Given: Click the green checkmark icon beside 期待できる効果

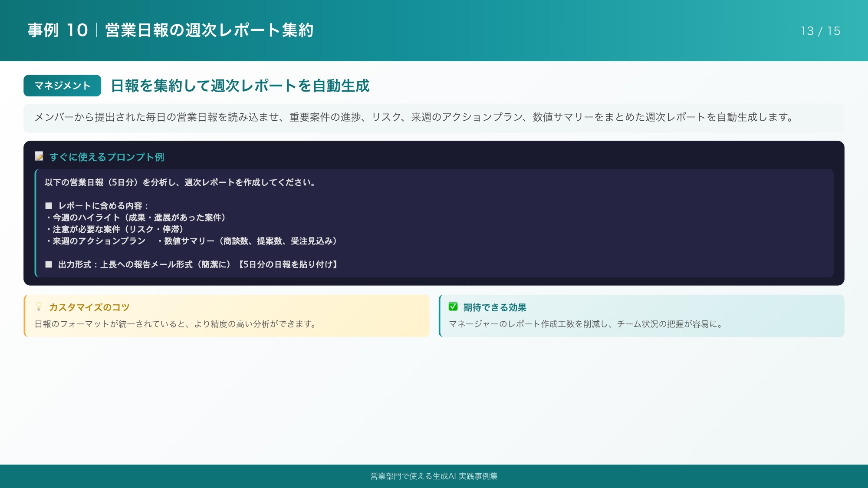Looking at the screenshot, I should coord(453,307).
